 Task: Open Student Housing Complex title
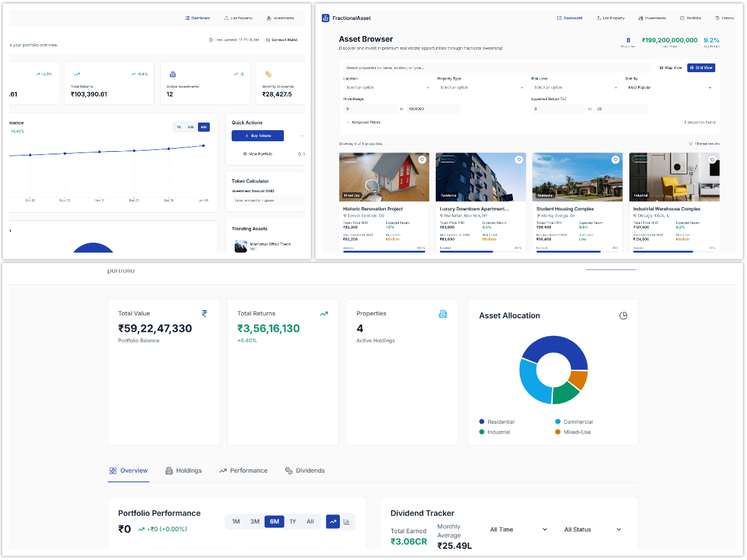coord(565,209)
